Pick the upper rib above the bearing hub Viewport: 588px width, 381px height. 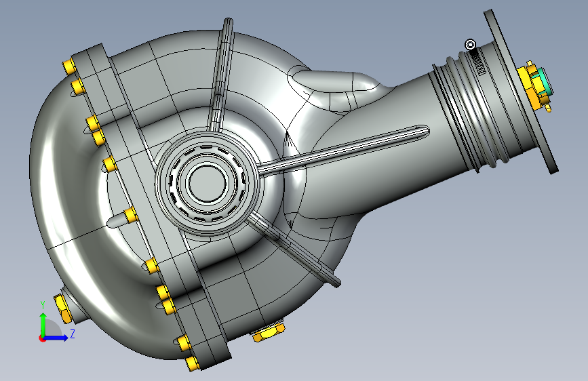[222, 75]
